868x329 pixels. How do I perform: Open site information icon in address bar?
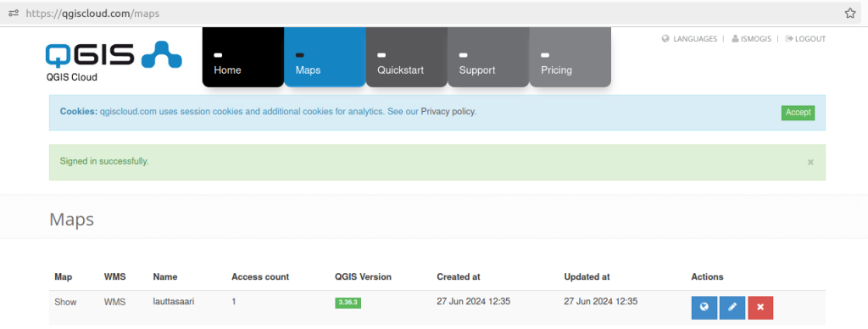click(x=14, y=14)
